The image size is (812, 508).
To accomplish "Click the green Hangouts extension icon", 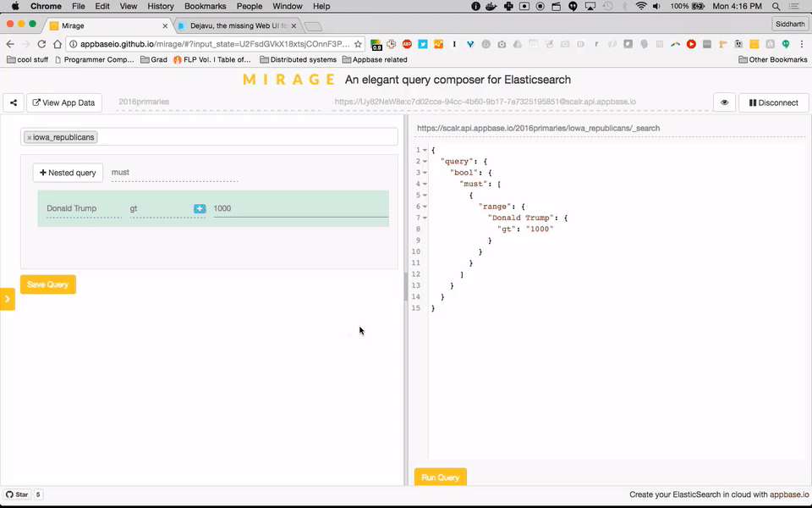I will point(786,44).
